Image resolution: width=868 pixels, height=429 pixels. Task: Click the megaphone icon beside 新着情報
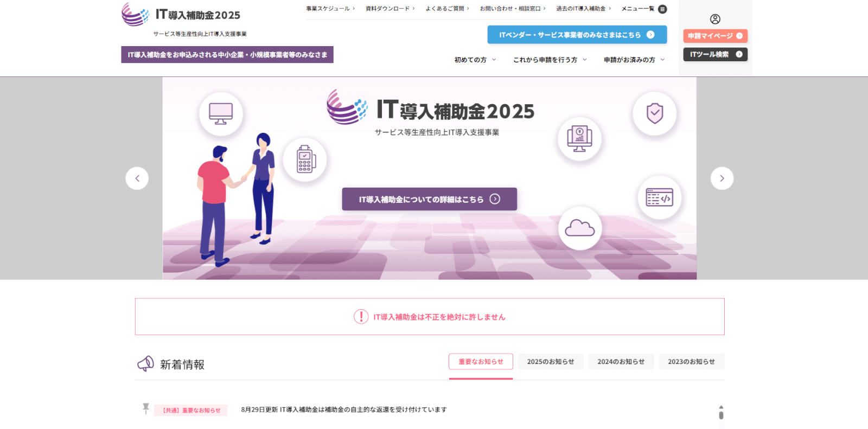pos(145,363)
